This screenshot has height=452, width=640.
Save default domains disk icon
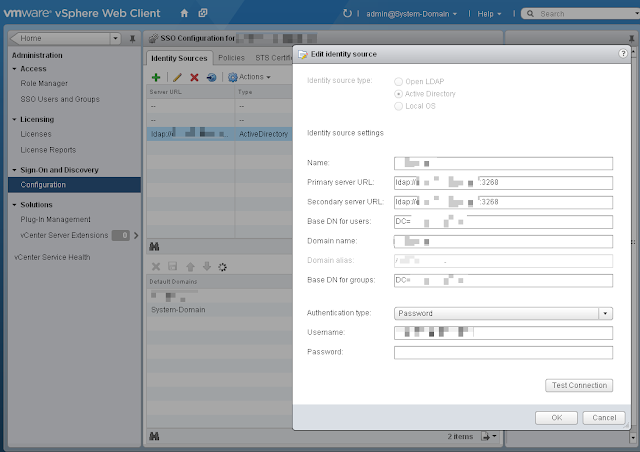pos(173,267)
